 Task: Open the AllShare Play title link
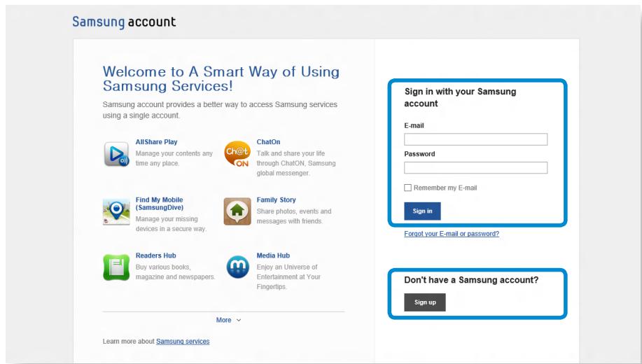click(156, 142)
